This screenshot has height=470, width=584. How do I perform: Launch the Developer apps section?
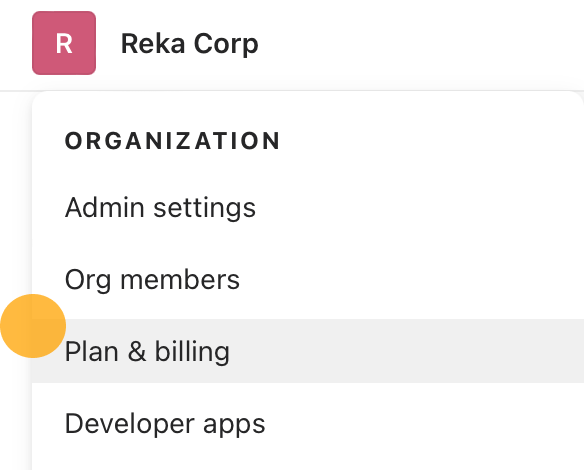[165, 424]
